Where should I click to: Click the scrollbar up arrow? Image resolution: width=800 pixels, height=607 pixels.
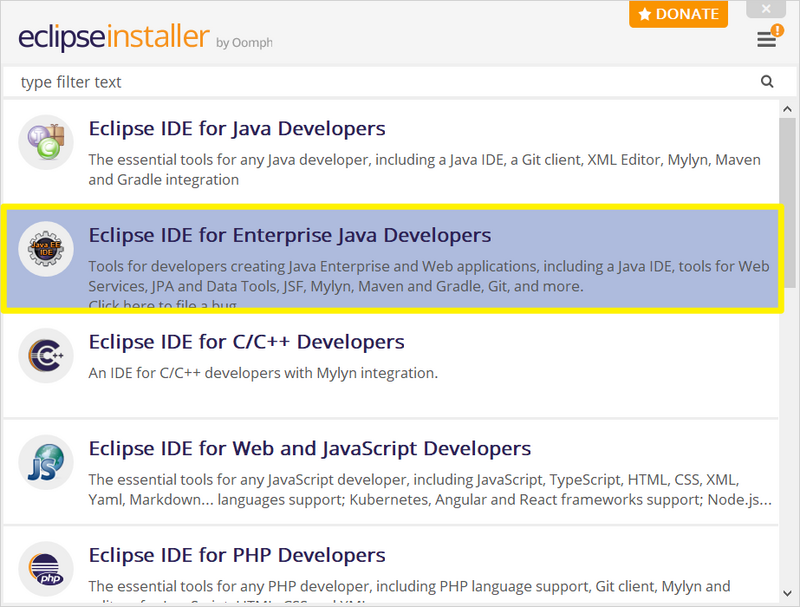787,107
